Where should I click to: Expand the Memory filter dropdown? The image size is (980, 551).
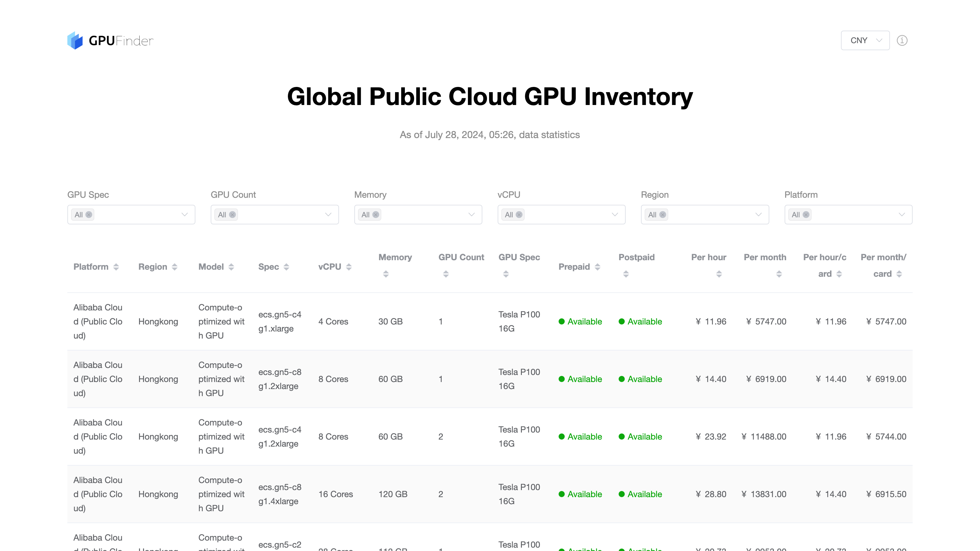click(471, 215)
